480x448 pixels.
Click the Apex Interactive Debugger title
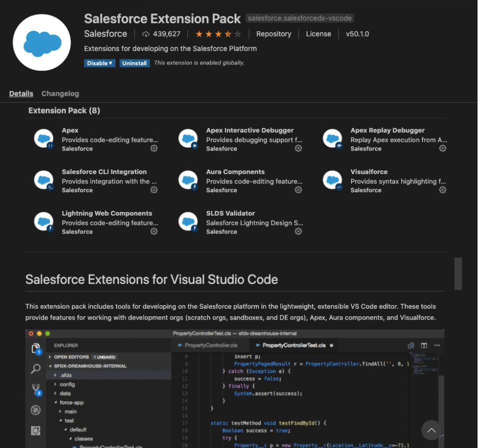coord(250,130)
